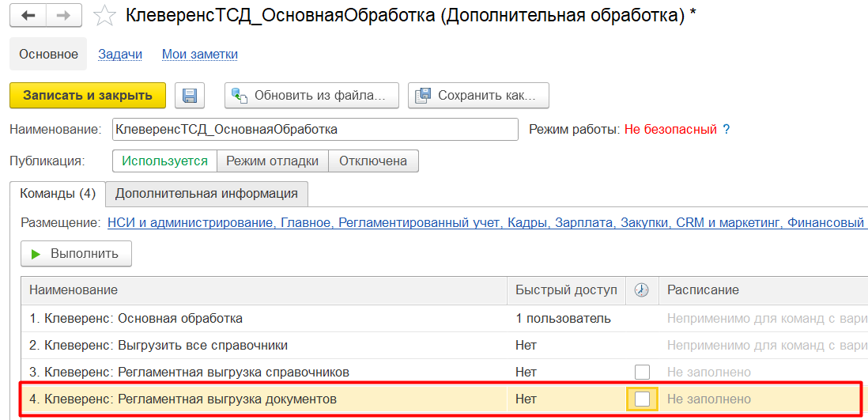Go forward with the right arrow button
Screen dimensions: 868x420
click(x=64, y=16)
